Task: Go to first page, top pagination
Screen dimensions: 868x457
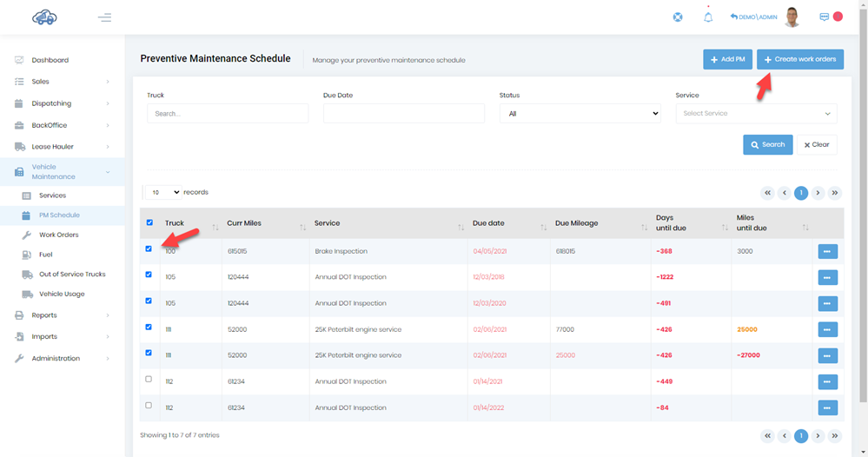Action: pos(767,193)
